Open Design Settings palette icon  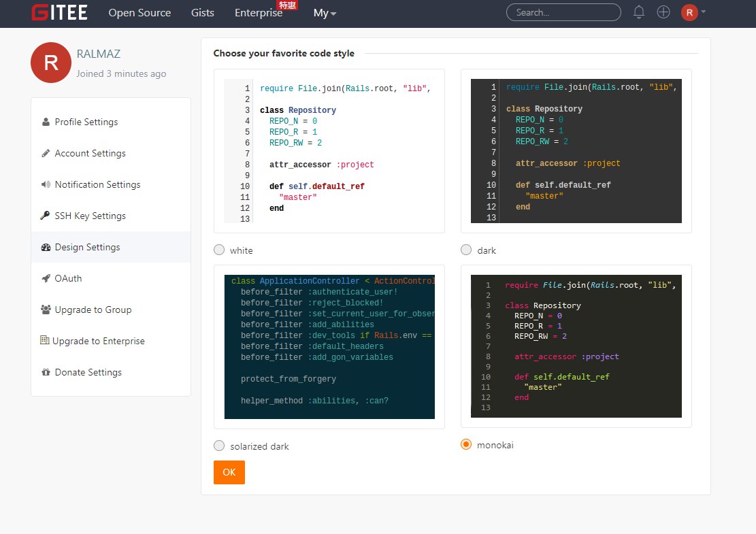tap(46, 247)
